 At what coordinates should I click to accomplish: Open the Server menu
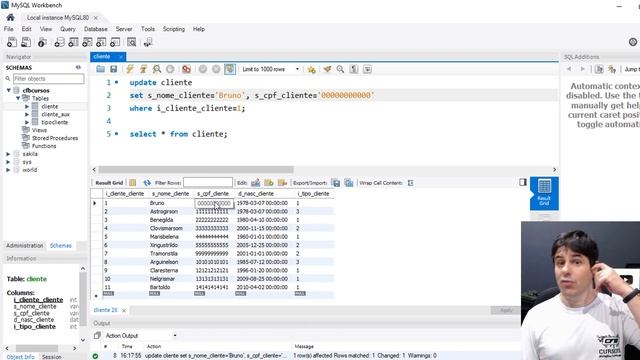click(x=124, y=29)
